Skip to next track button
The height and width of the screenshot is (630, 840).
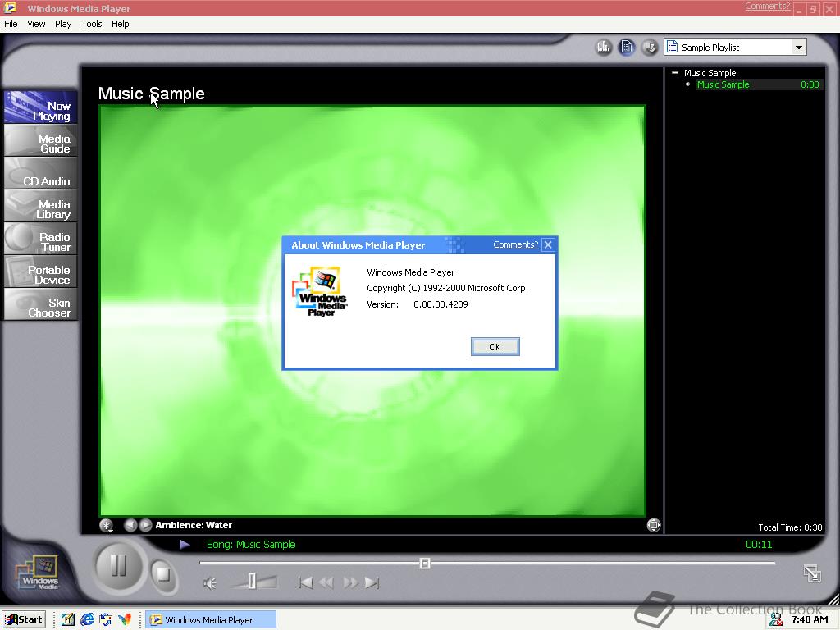coord(372,582)
